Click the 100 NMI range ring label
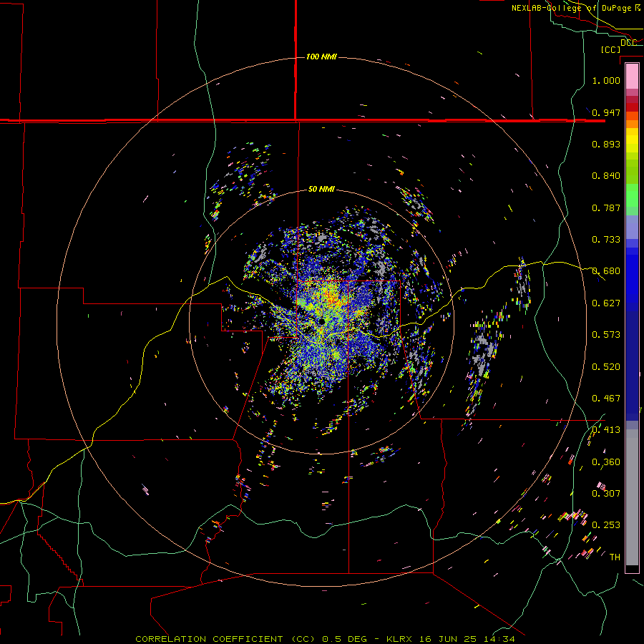Viewport: 644px width, 644px height. coord(321,57)
